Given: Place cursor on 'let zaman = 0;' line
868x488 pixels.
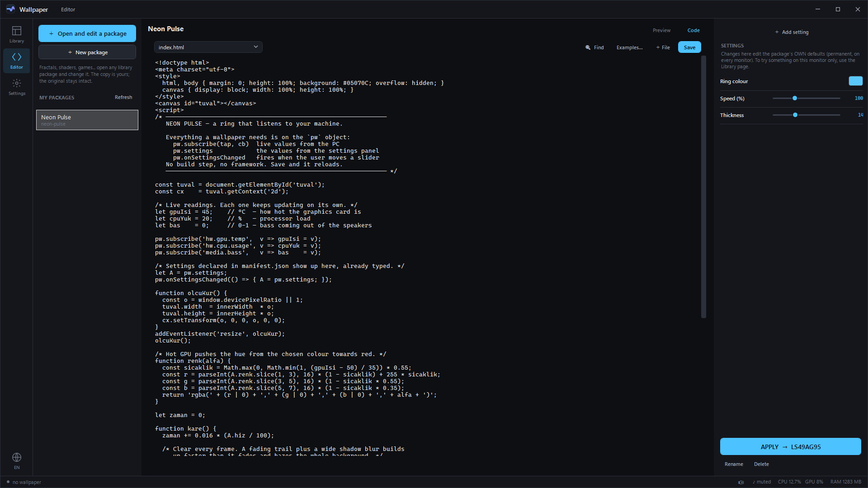Looking at the screenshot, I should [x=180, y=415].
